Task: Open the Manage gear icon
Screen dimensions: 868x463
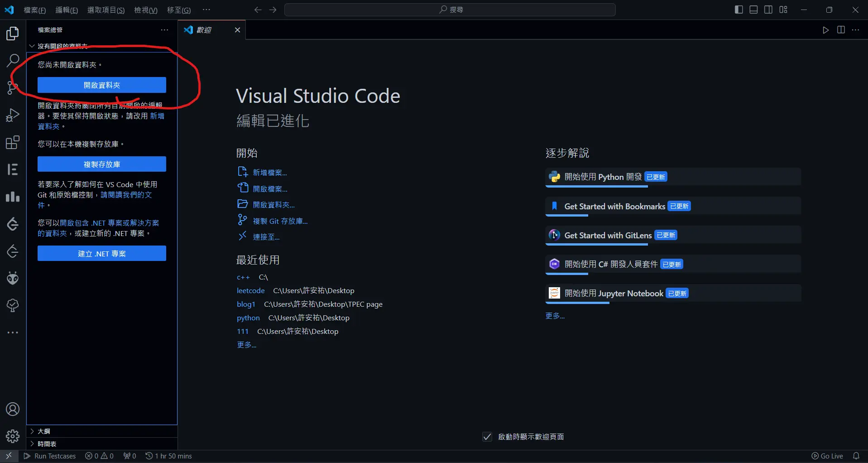Action: [13, 436]
